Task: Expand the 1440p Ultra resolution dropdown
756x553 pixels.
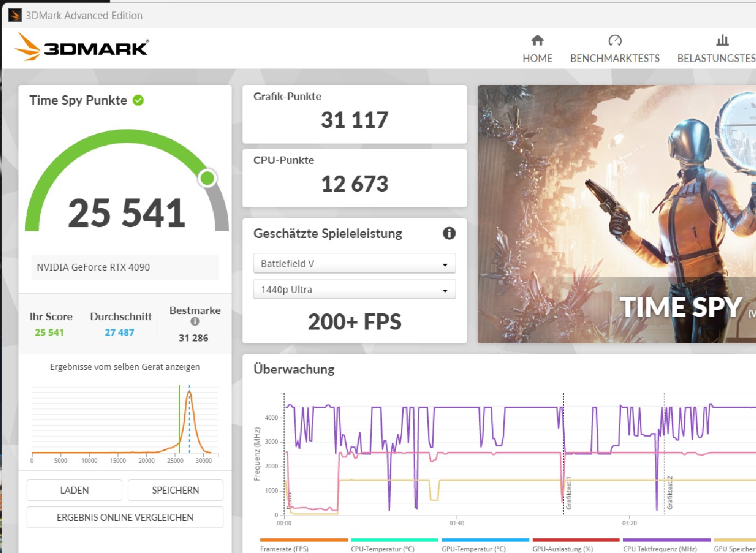Action: point(354,290)
